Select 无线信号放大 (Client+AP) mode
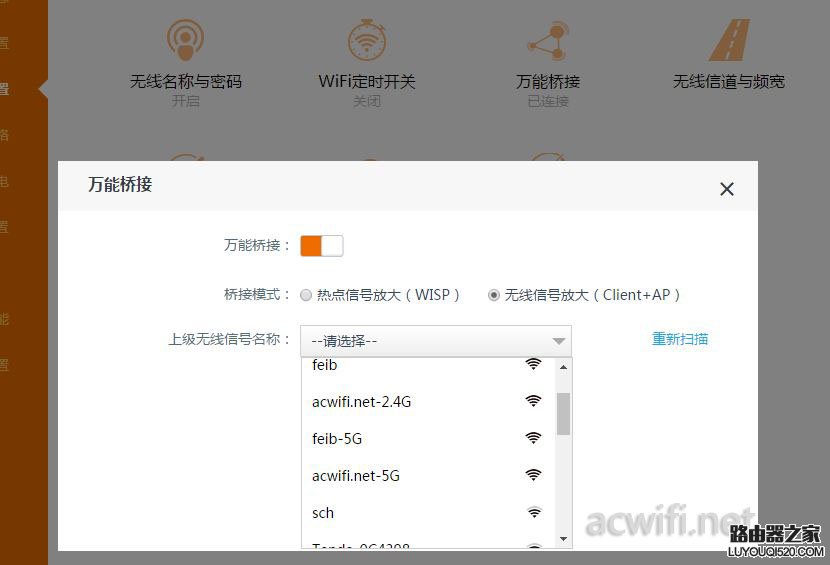Screen dimensions: 830x565 (x=494, y=295)
